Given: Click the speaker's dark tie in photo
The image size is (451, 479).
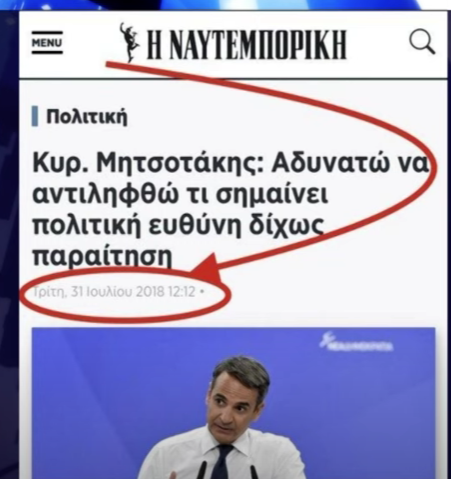Looking at the screenshot, I should [223, 462].
